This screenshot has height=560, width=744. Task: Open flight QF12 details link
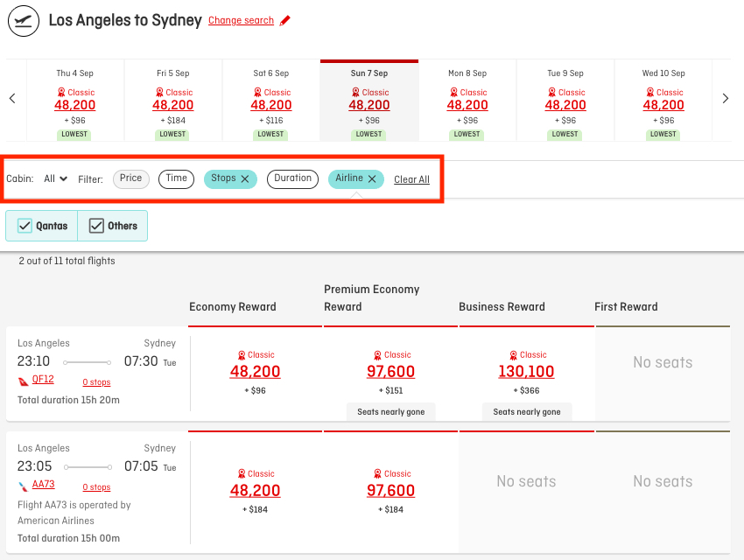(x=43, y=380)
